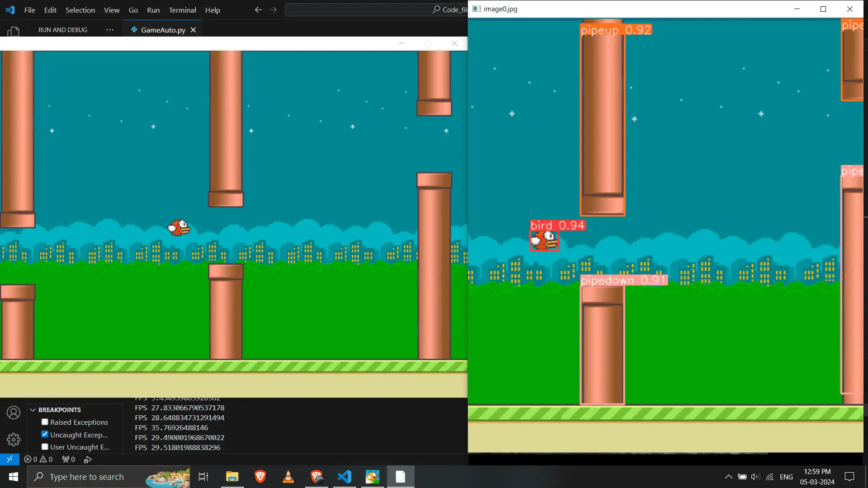868x488 pixels.
Task: Enable the Raised Exceptions breakpoint
Action: click(44, 422)
